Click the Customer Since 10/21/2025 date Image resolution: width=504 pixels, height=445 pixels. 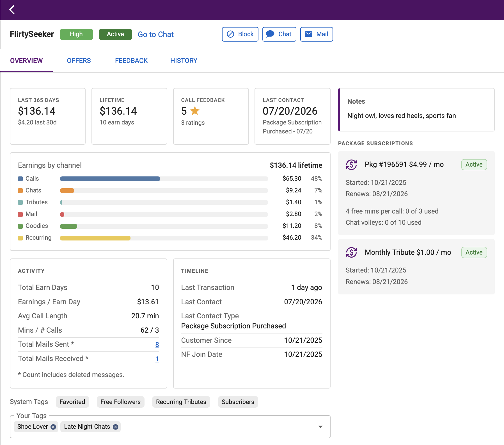coord(303,340)
